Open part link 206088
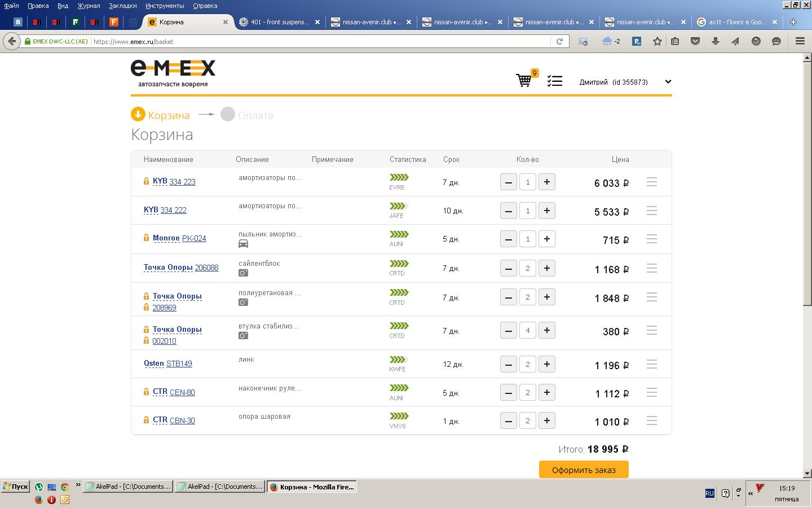The height and width of the screenshot is (508, 812). (206, 268)
